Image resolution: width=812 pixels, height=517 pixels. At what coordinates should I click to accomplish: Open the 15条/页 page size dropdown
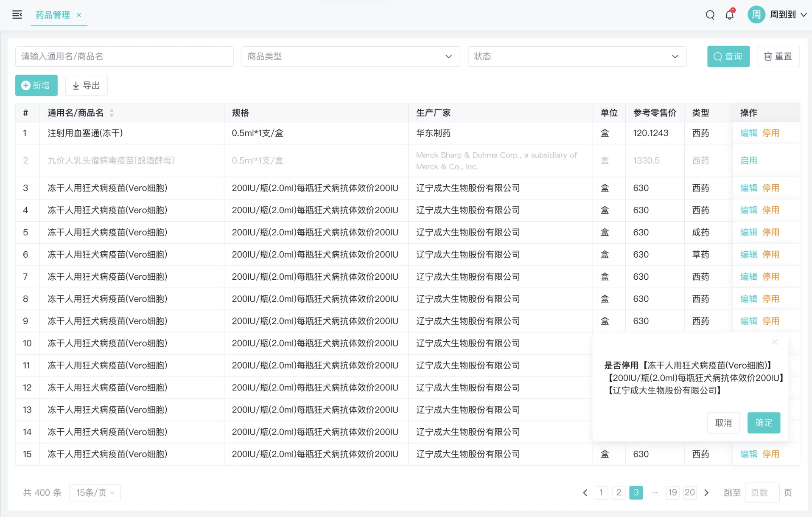click(95, 492)
